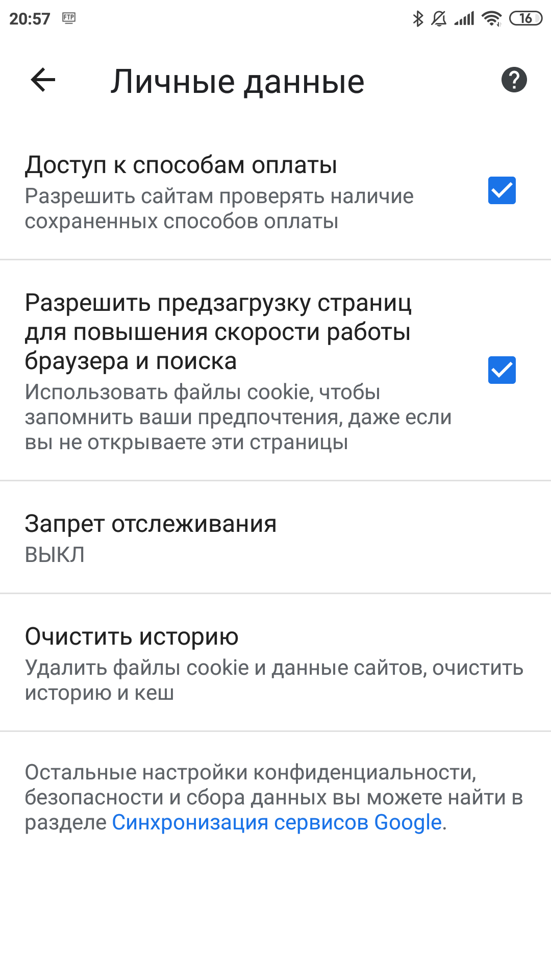Open the Запрет отслеживания setting
551x980 pixels.
275,537
